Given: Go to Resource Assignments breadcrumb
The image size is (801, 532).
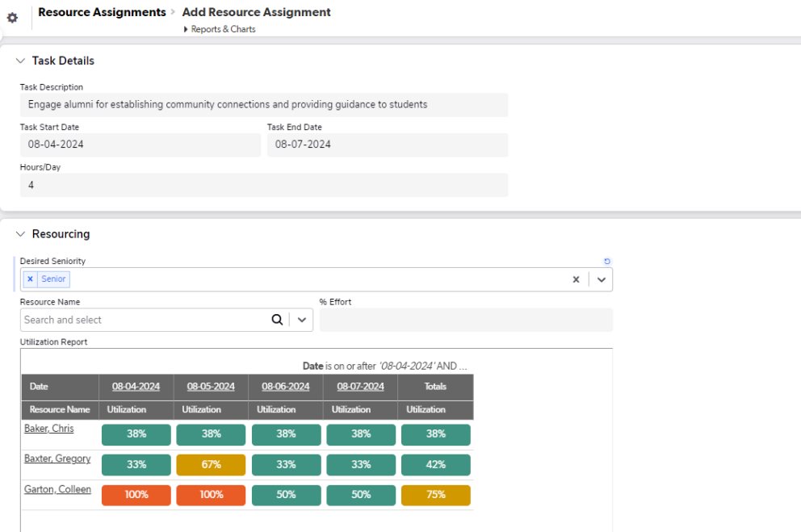Looking at the screenshot, I should [x=102, y=12].
